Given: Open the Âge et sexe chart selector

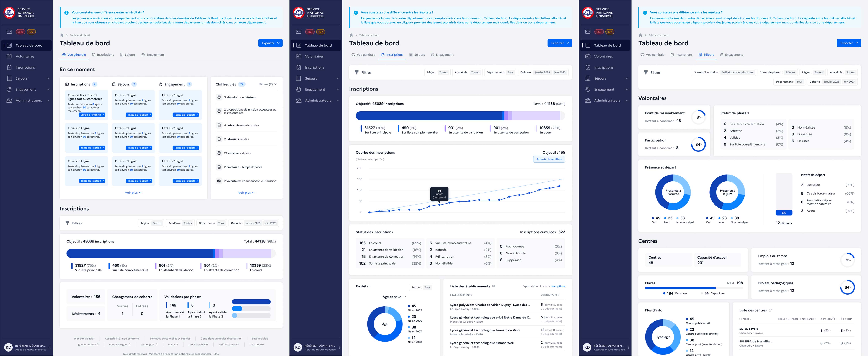Looking at the screenshot, I should [394, 297].
